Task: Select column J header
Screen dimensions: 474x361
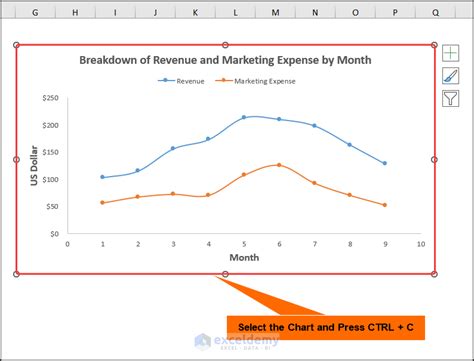Action: (x=155, y=12)
